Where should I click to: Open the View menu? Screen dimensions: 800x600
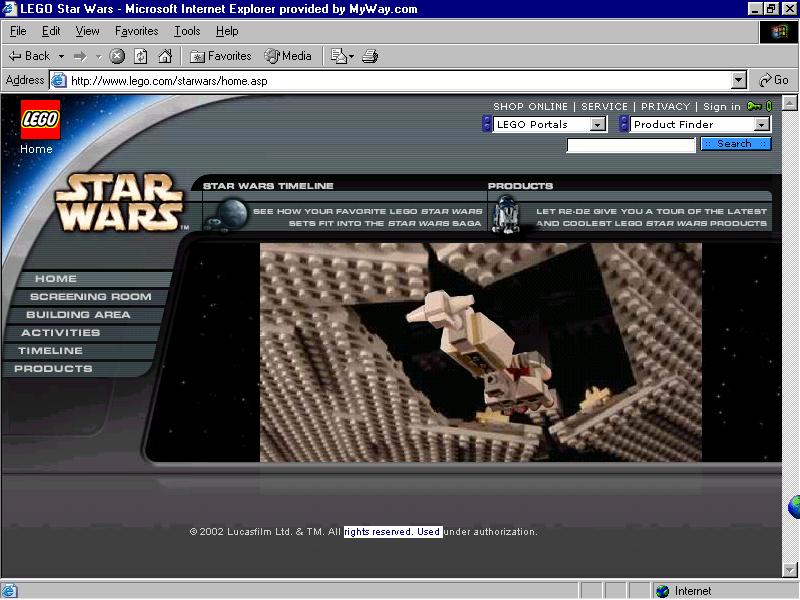click(87, 31)
